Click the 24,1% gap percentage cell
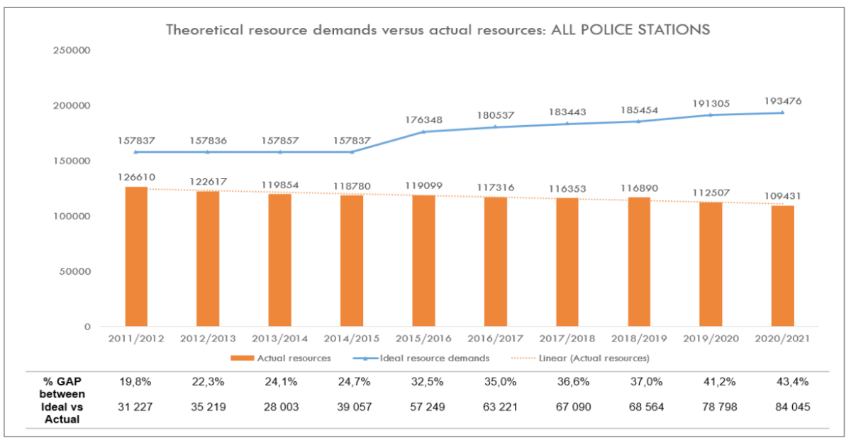 (x=281, y=382)
